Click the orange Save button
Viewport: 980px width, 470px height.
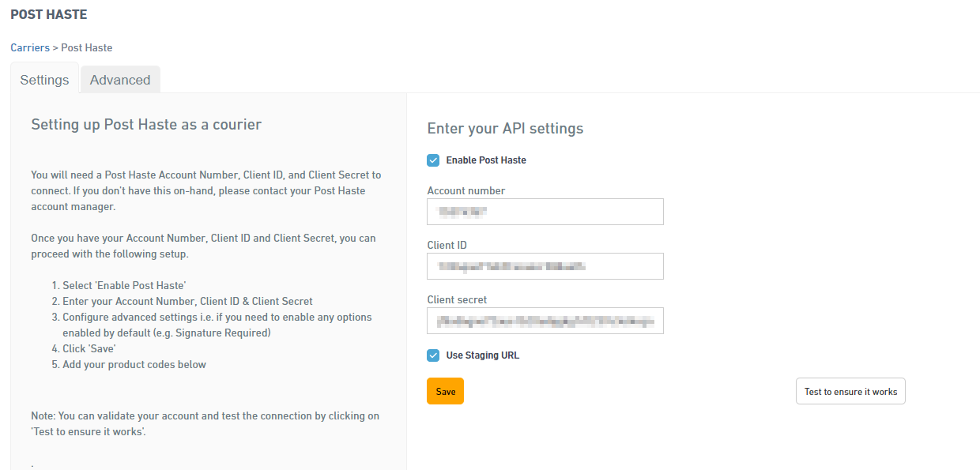coord(445,391)
